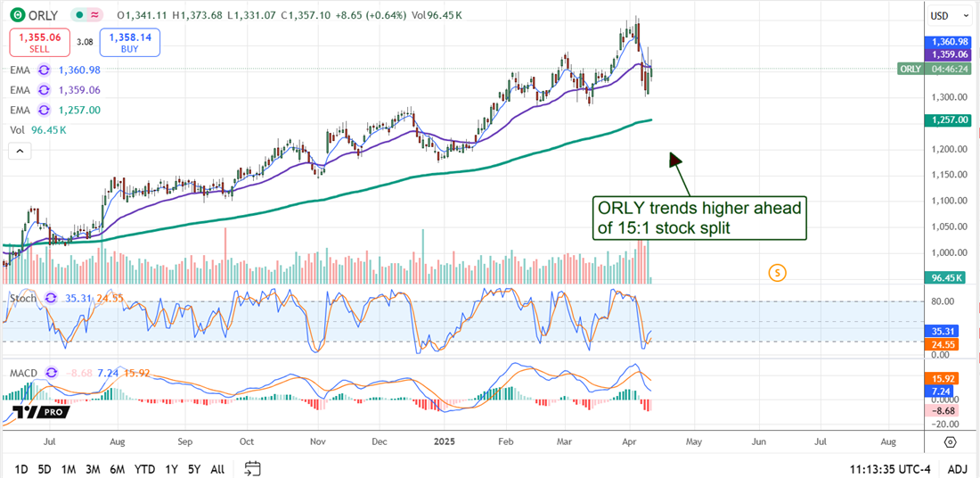
Task: Select the 6M time range
Action: [117, 468]
